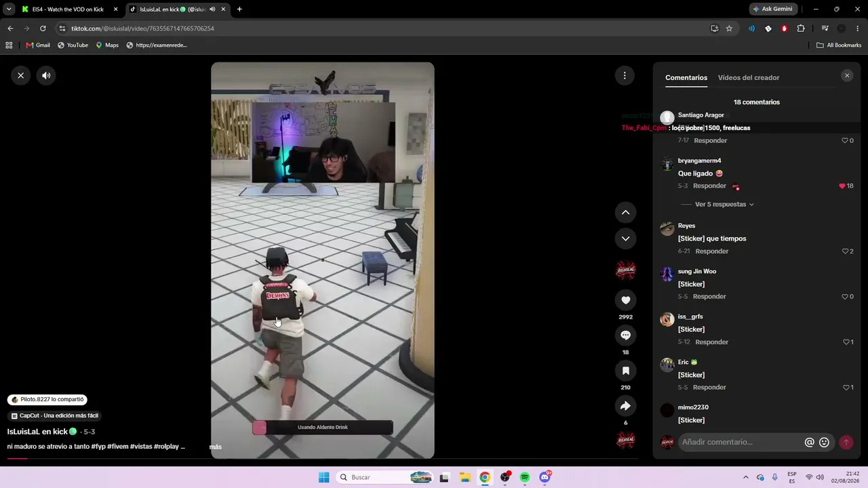Bookmark this page with the star
Viewport: 868px width, 488px height.
point(729,28)
